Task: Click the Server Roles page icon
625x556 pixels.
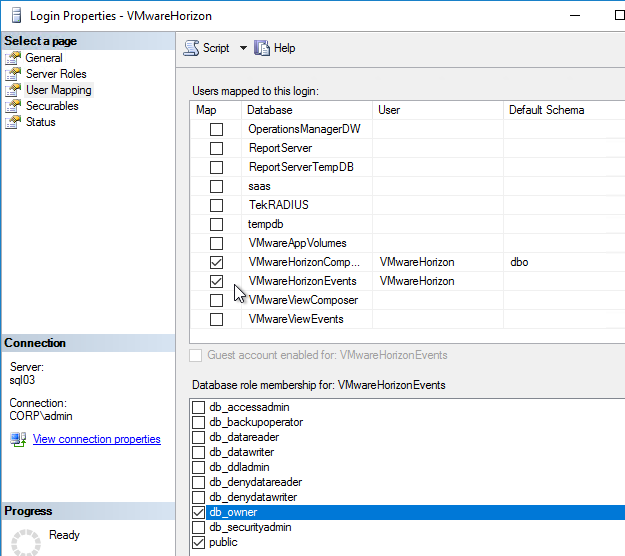Action: tap(13, 74)
